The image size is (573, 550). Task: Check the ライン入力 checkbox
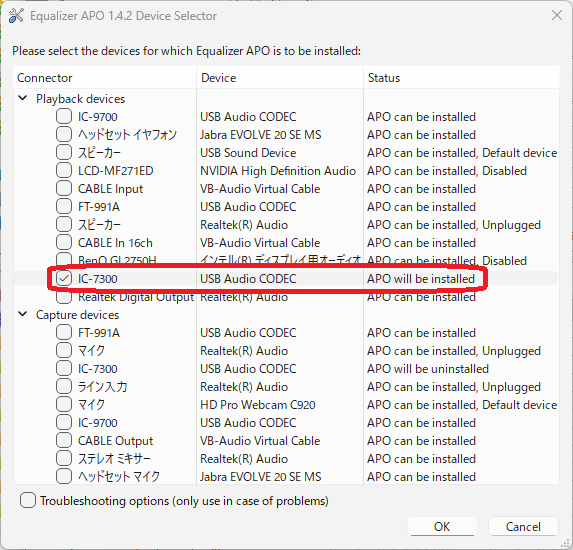64,387
